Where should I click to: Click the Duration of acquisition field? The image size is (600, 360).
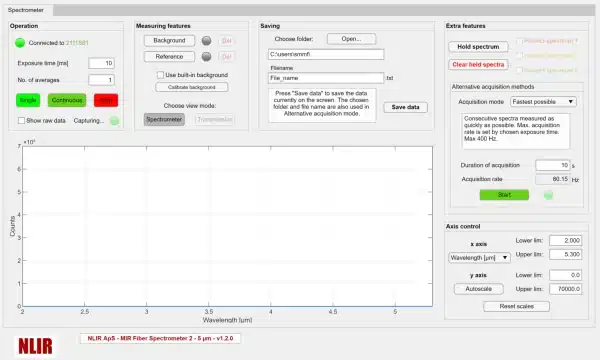click(553, 165)
